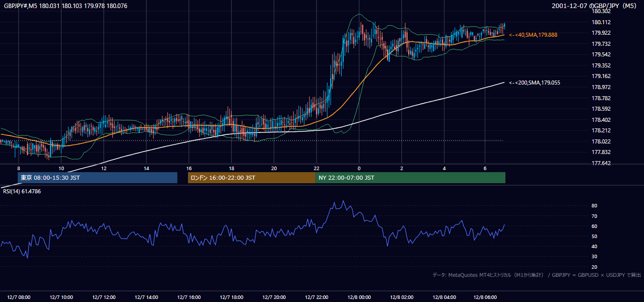Click hour tick 2 under price chart
Image resolution: width=644 pixels, height=302 pixels.
click(x=402, y=168)
